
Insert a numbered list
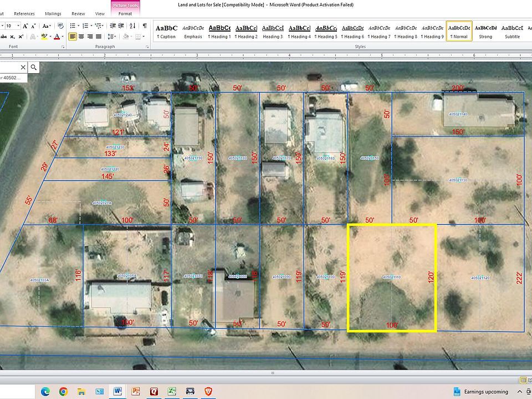click(x=85, y=26)
